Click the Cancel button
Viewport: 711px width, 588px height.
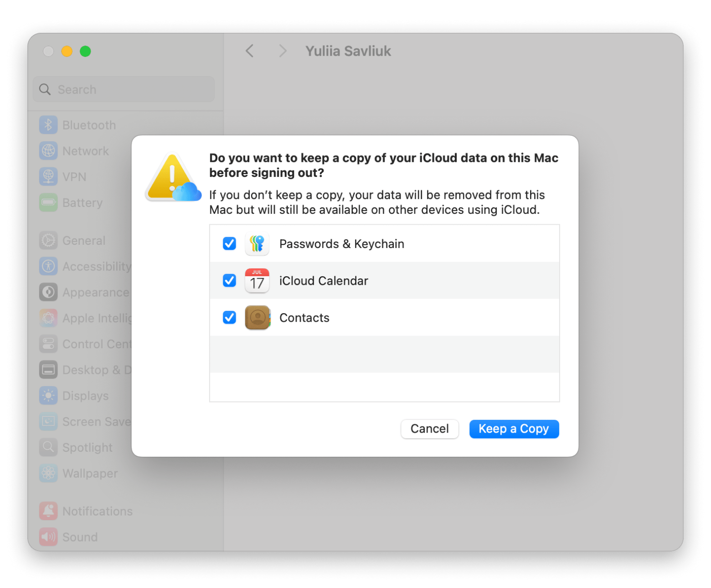click(x=429, y=429)
